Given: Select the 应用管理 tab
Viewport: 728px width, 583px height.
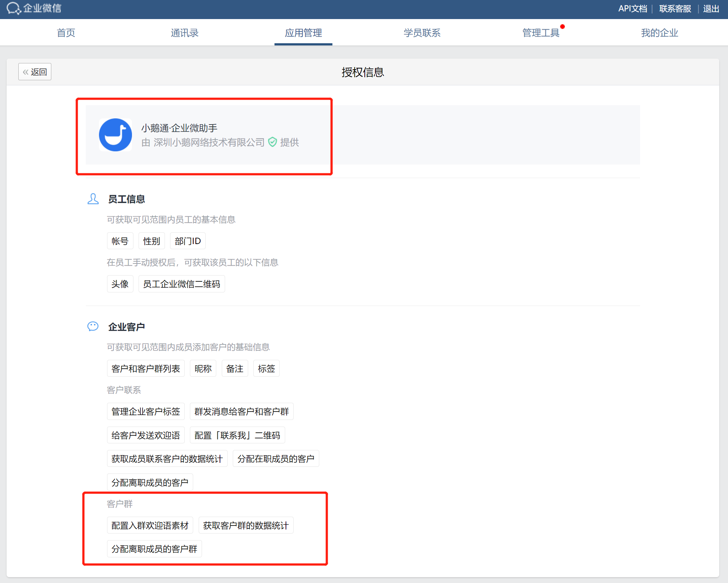Looking at the screenshot, I should click(x=304, y=33).
